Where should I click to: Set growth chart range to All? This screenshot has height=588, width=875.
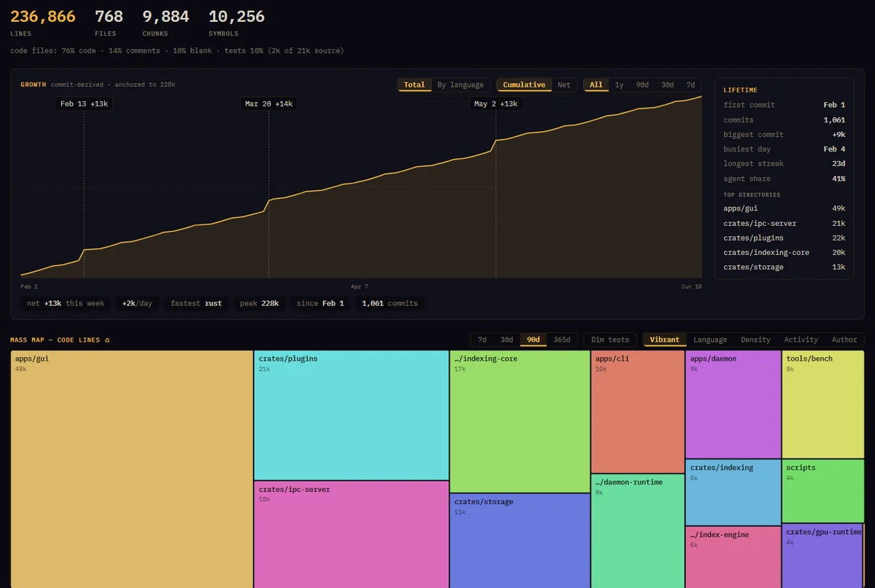tap(596, 85)
